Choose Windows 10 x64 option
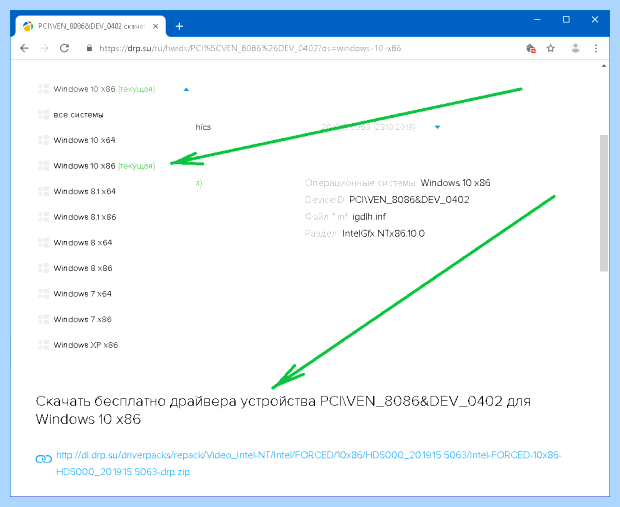 coord(84,140)
